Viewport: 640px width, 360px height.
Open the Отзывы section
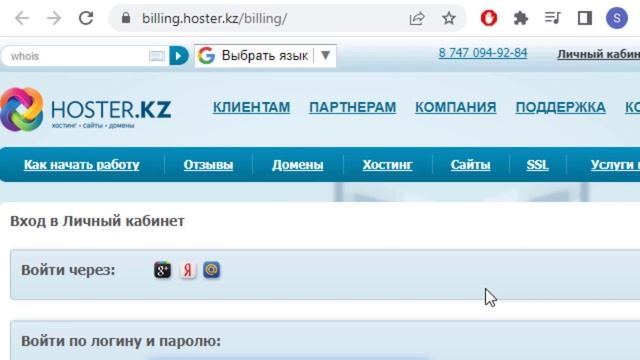(x=208, y=165)
